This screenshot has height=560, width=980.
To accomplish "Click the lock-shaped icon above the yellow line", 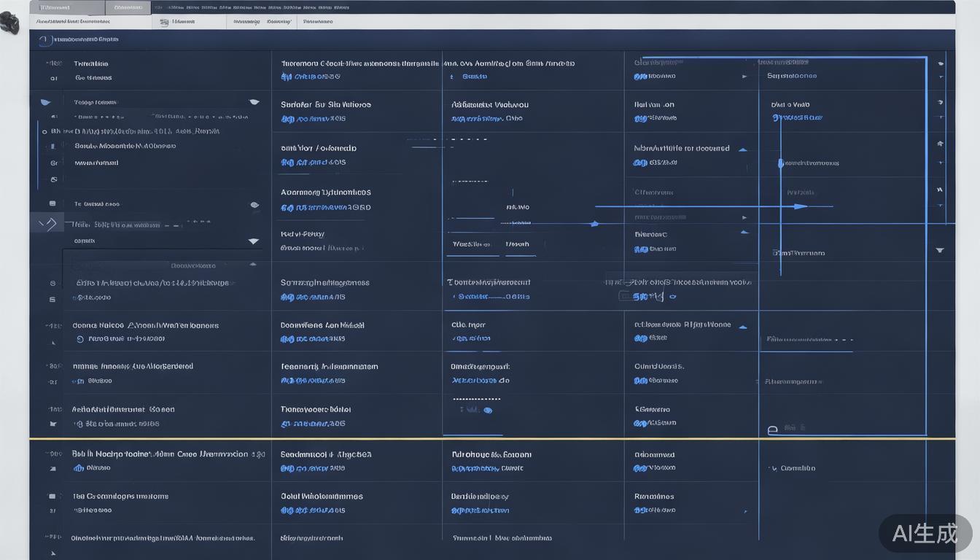I will [773, 430].
